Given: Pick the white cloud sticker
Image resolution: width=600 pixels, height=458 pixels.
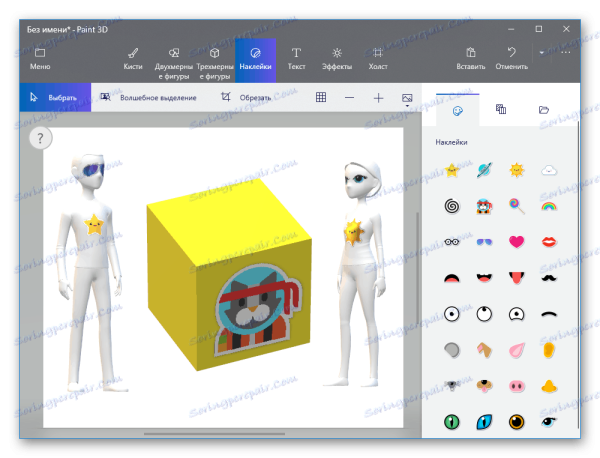Looking at the screenshot, I should (549, 170).
